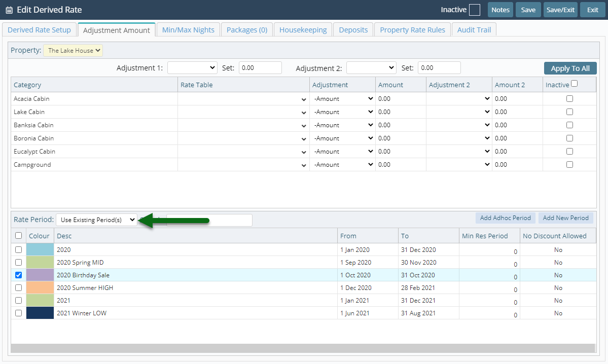Select the 2020 Birthday Sale description text
Viewport: 608px width, 364px height.
pyautogui.click(x=83, y=275)
